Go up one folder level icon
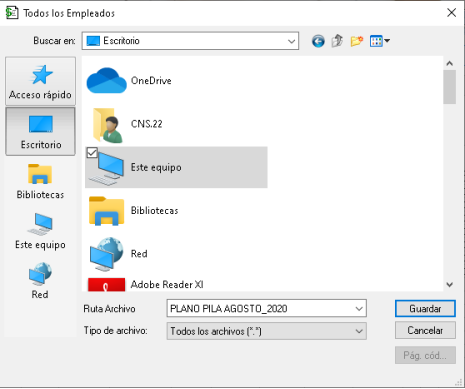 coord(337,41)
